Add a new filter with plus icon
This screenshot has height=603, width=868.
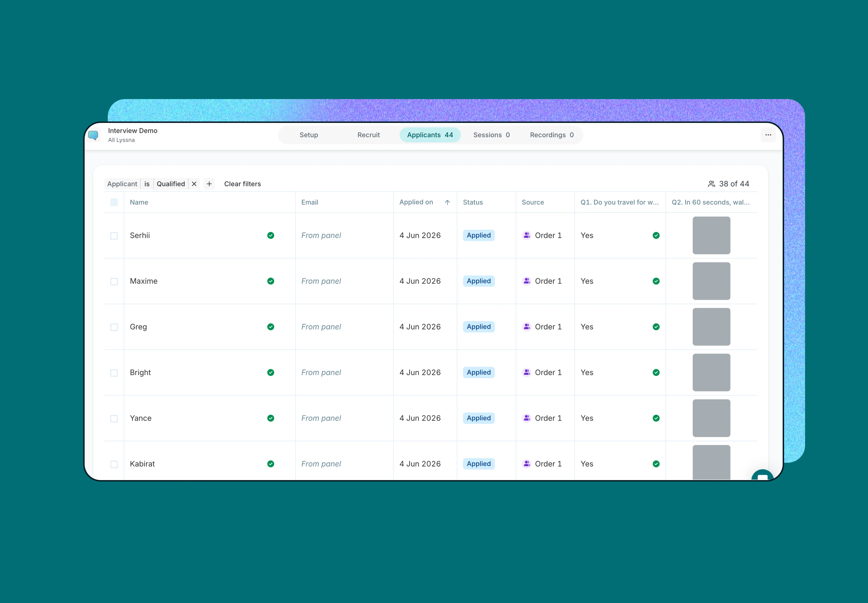209,184
